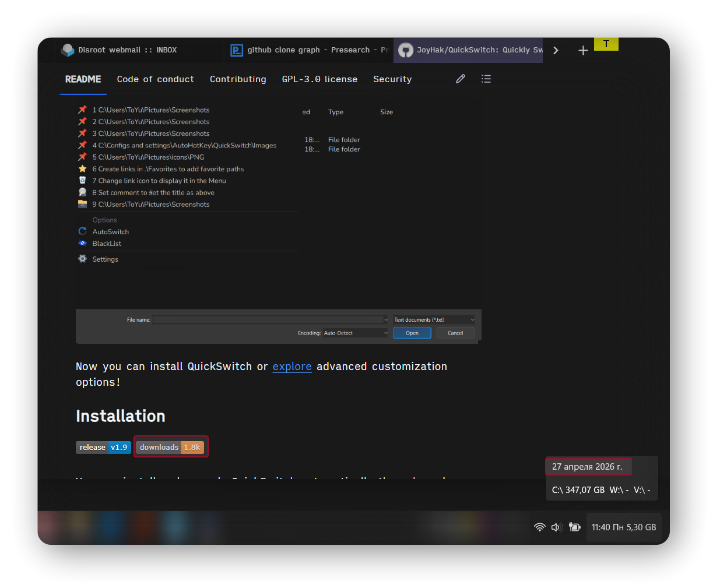Open the GPL-3.0 license tab
Image resolution: width=713 pixels, height=588 pixels.
click(x=319, y=79)
